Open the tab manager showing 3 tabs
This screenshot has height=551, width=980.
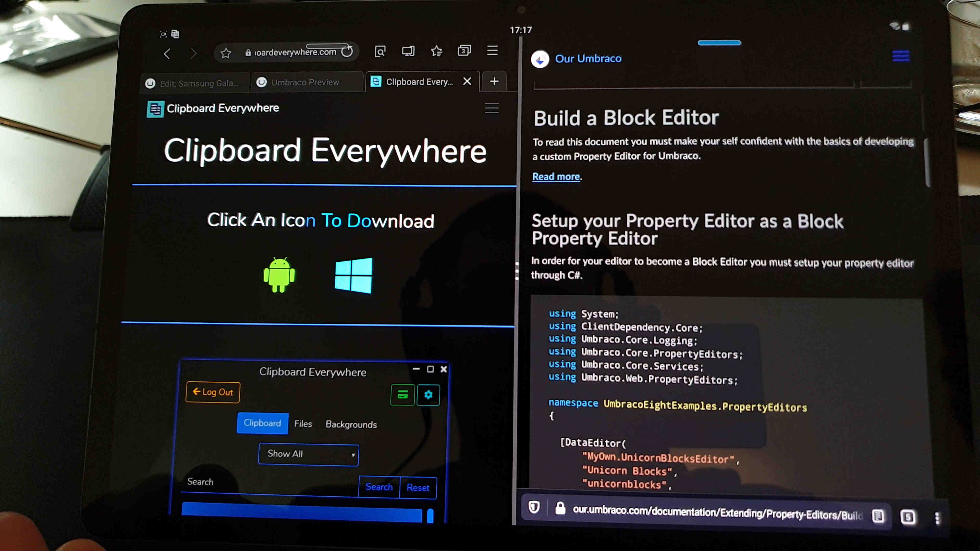464,51
